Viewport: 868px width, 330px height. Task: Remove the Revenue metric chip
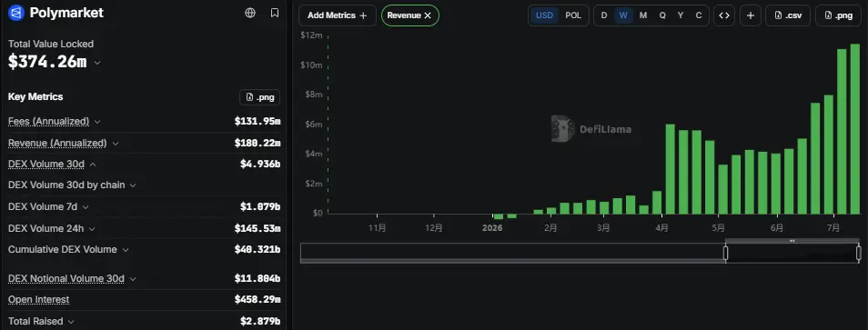coord(428,15)
